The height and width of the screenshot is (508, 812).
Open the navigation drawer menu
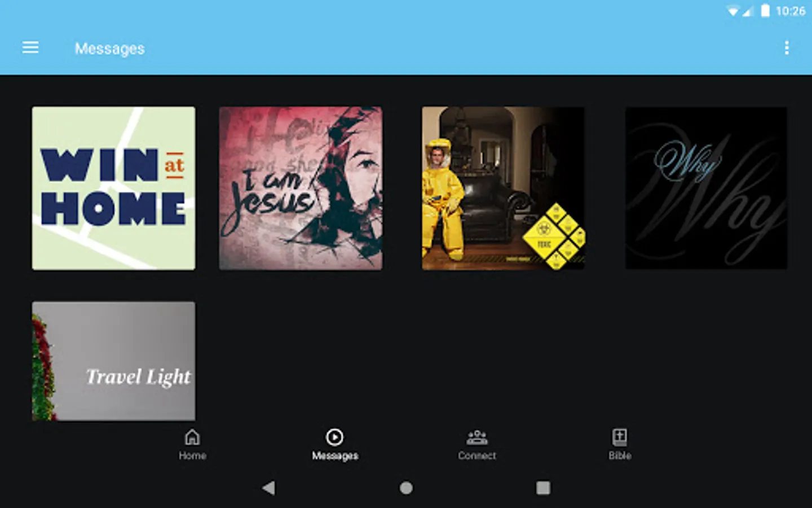[30, 47]
